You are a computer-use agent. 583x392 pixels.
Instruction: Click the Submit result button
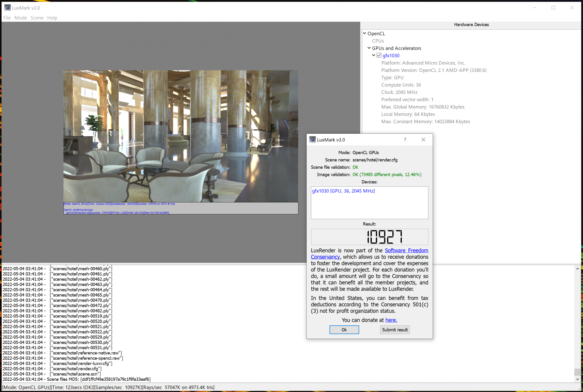[395, 330]
